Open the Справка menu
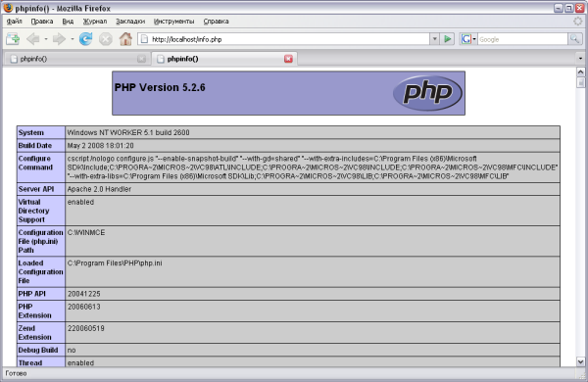Screen dimensions: 588x382 pos(216,22)
